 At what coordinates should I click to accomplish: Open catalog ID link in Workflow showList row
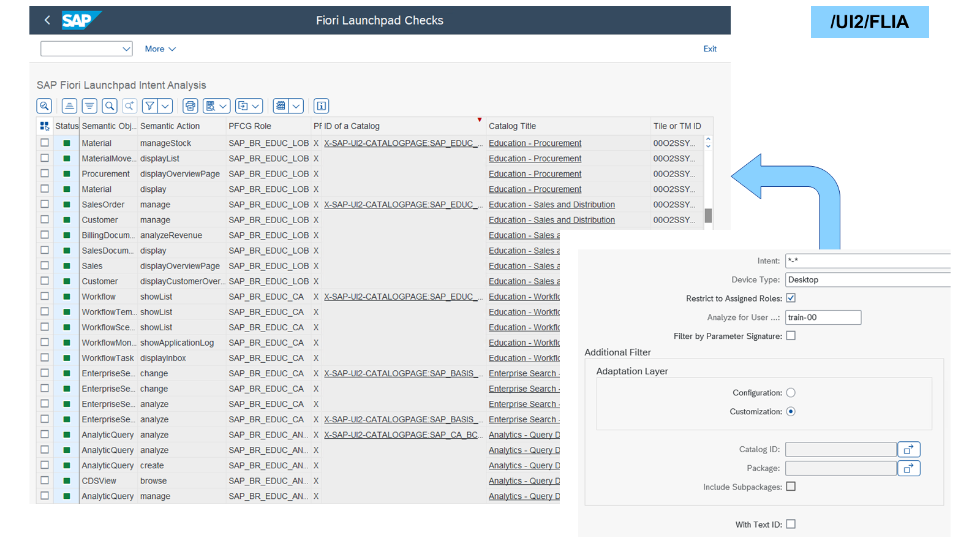(x=403, y=297)
